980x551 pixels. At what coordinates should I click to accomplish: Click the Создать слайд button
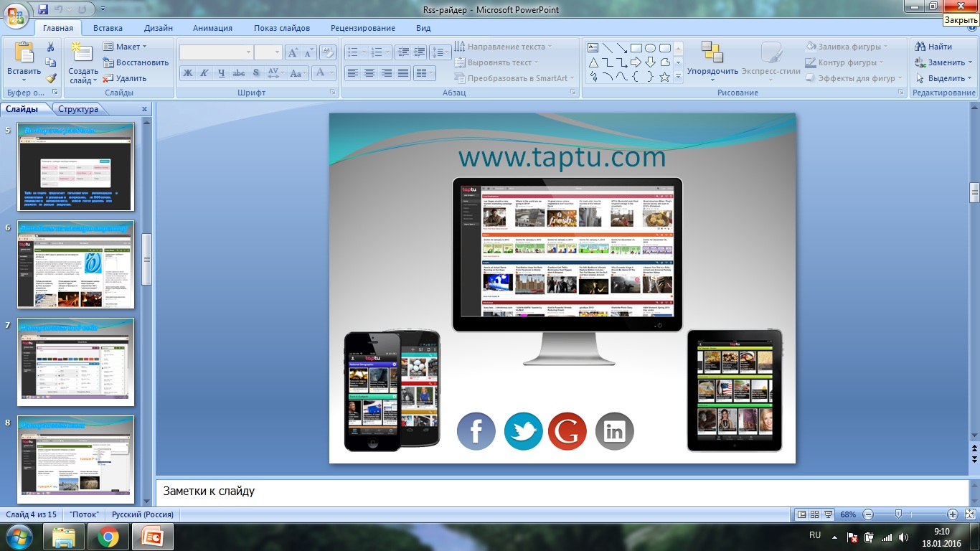(83, 63)
